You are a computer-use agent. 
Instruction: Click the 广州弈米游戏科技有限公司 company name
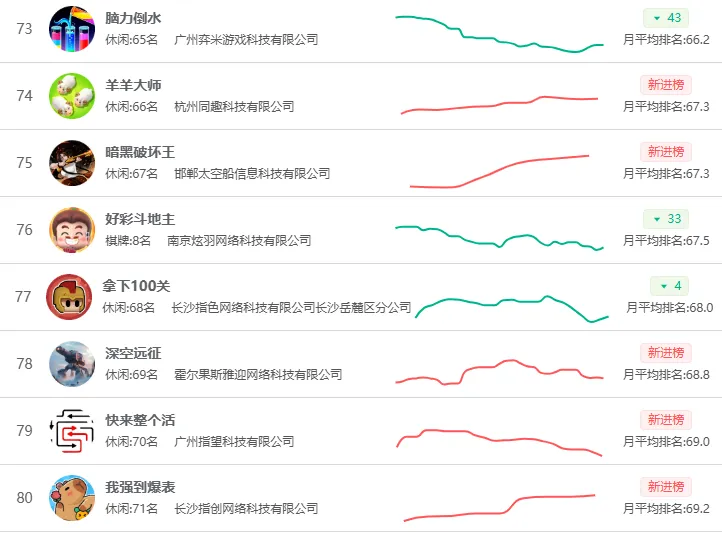tap(246, 40)
